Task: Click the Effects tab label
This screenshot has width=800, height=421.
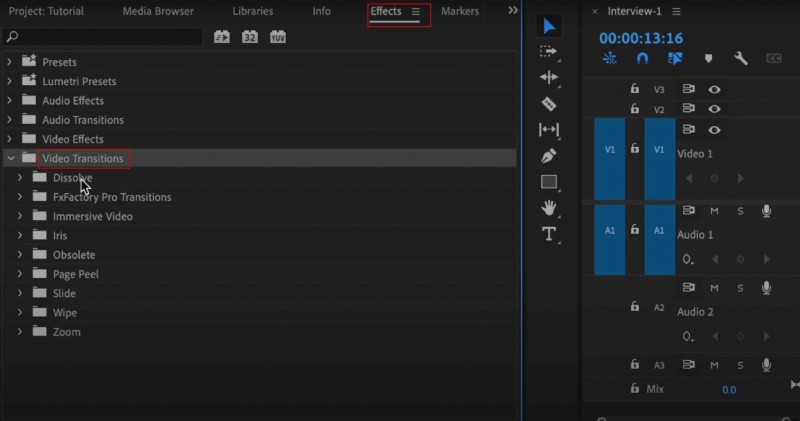Action: 386,11
